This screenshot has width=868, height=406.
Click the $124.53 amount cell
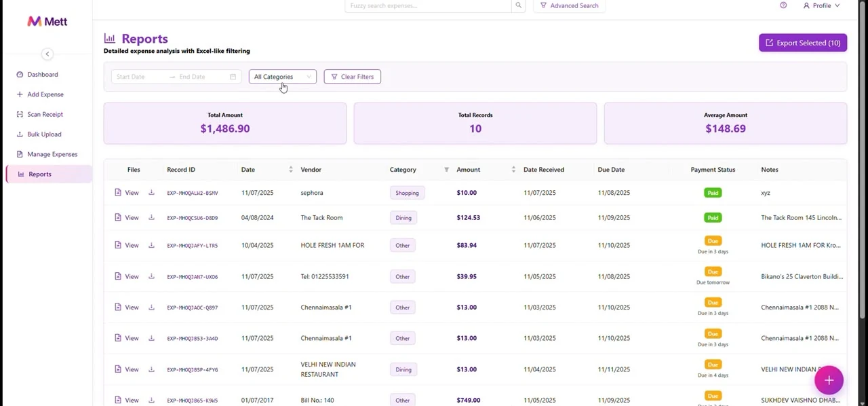pos(469,217)
